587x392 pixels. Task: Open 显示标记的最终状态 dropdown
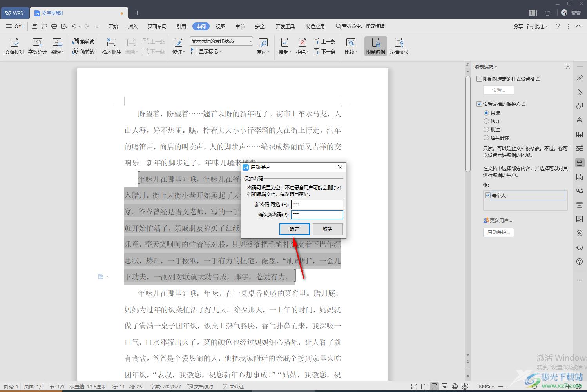(221, 41)
